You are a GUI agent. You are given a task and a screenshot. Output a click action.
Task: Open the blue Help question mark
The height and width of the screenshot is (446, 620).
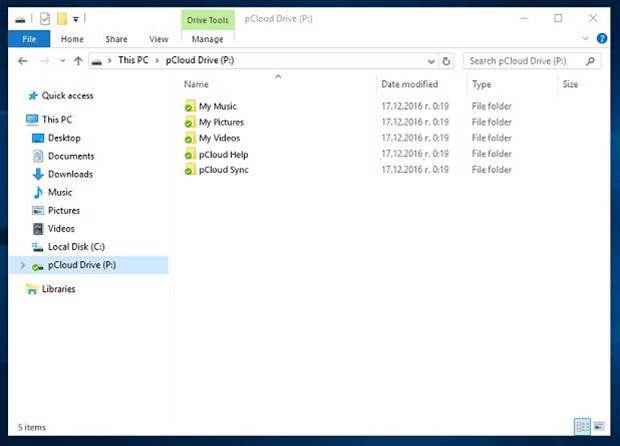(x=602, y=38)
